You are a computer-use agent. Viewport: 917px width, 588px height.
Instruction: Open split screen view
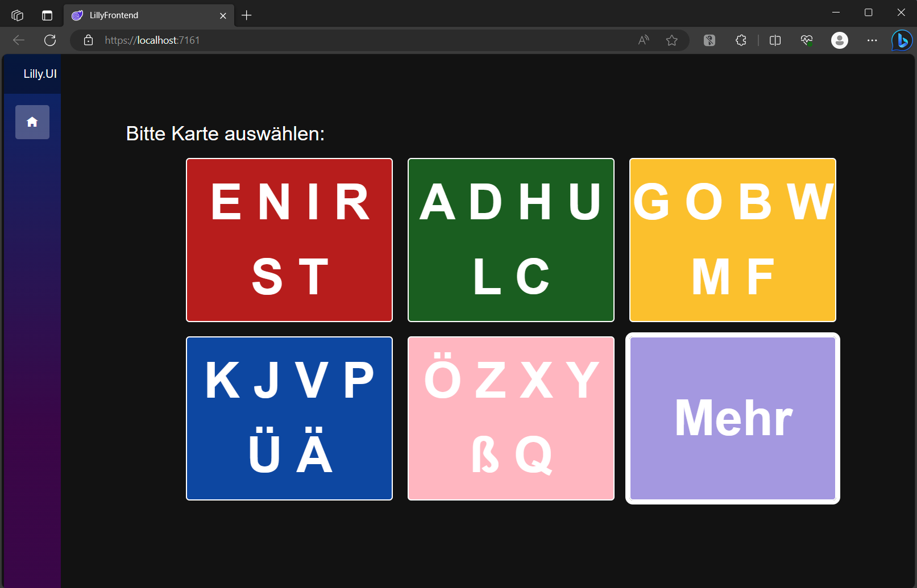(775, 40)
